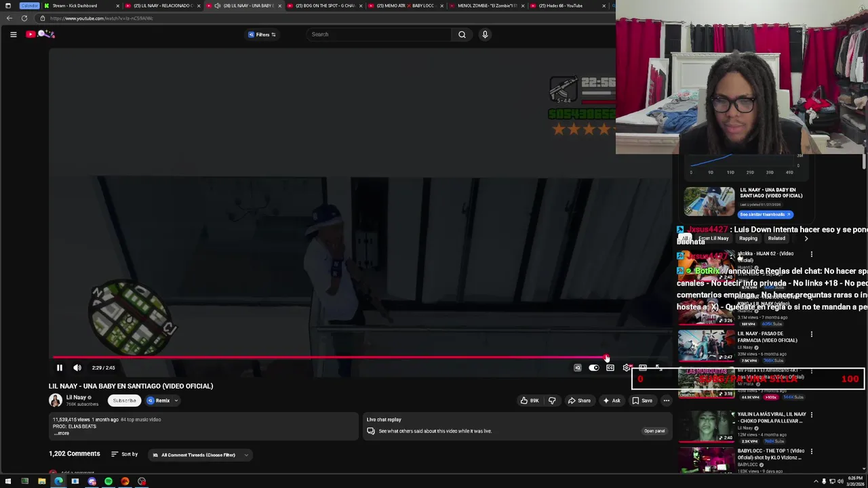Switch to the BOG ON THE SPOT tab
The image size is (868, 488).
pyautogui.click(x=325, y=5)
